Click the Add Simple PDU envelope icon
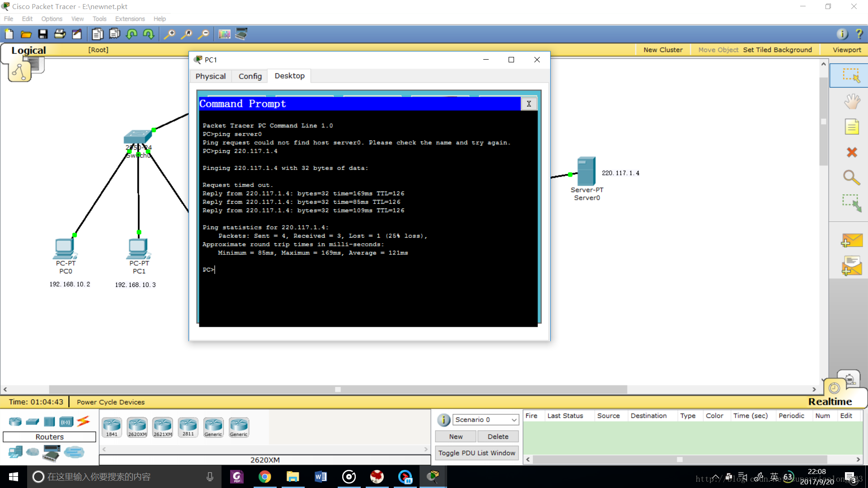The height and width of the screenshot is (488, 868). pos(852,240)
